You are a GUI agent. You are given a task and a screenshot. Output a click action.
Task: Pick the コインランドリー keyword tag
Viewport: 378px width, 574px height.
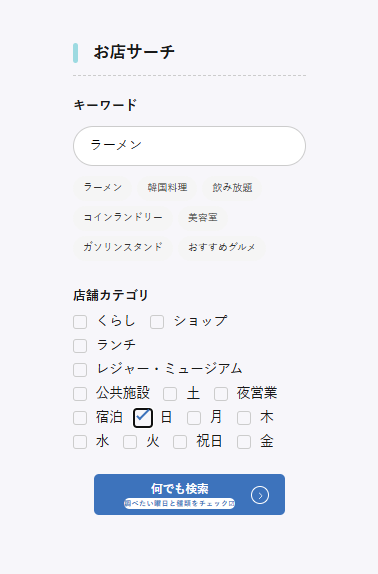pyautogui.click(x=123, y=217)
